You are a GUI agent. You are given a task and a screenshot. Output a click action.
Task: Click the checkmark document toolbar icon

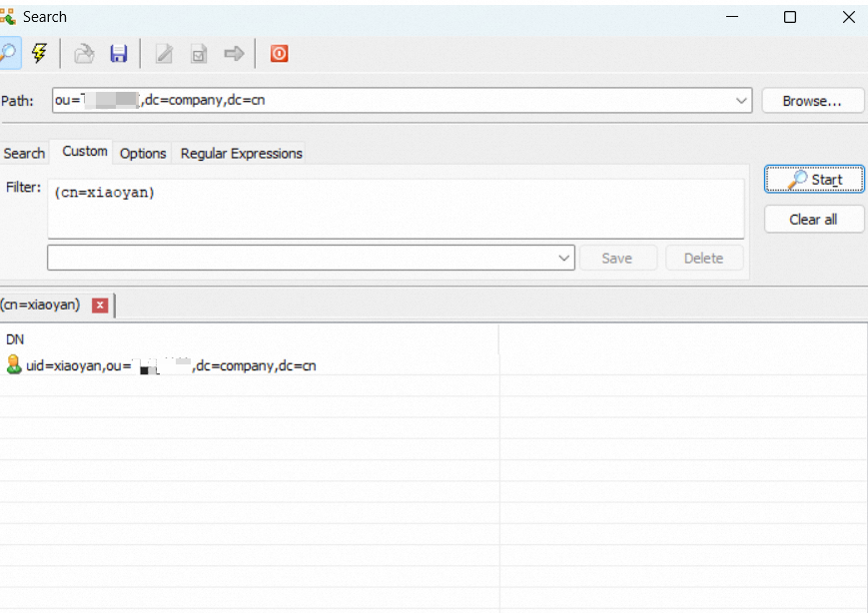[x=199, y=54]
